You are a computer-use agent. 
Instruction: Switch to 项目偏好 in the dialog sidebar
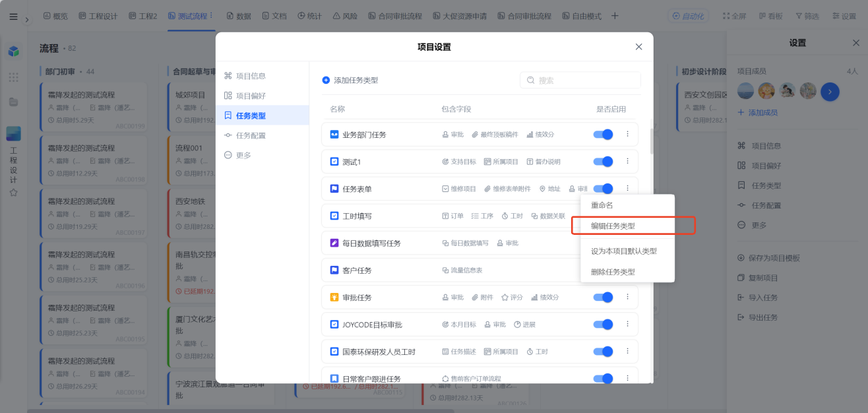pyautogui.click(x=263, y=96)
